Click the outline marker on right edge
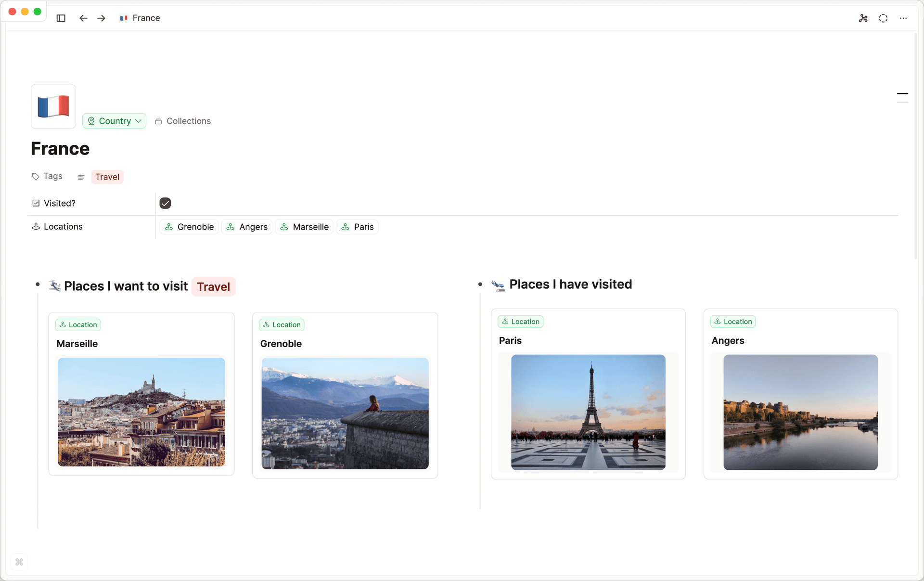This screenshot has height=581, width=924. (x=902, y=94)
